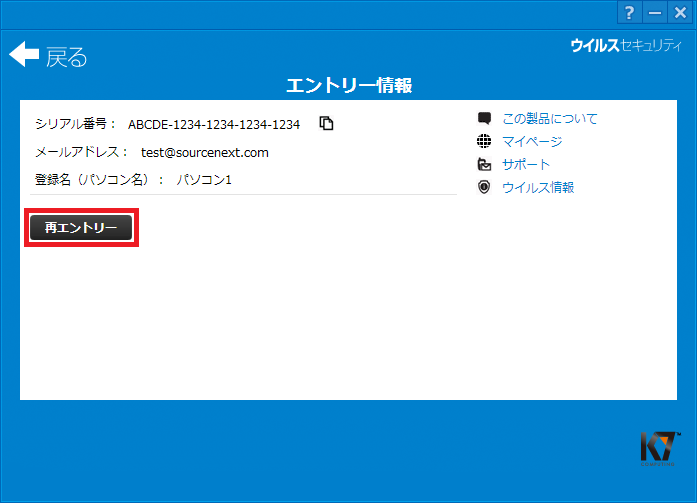The height and width of the screenshot is (503, 697).
Task: Click the support icon beside サポート
Action: (x=484, y=164)
